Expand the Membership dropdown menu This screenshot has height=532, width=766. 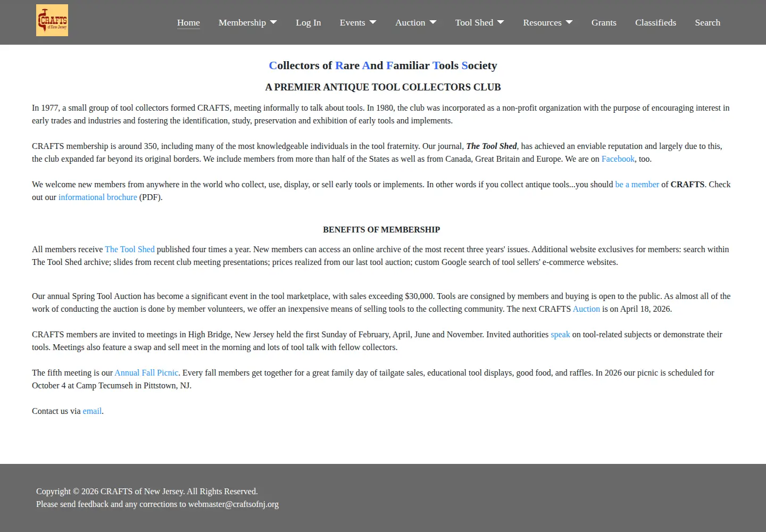coord(248,22)
